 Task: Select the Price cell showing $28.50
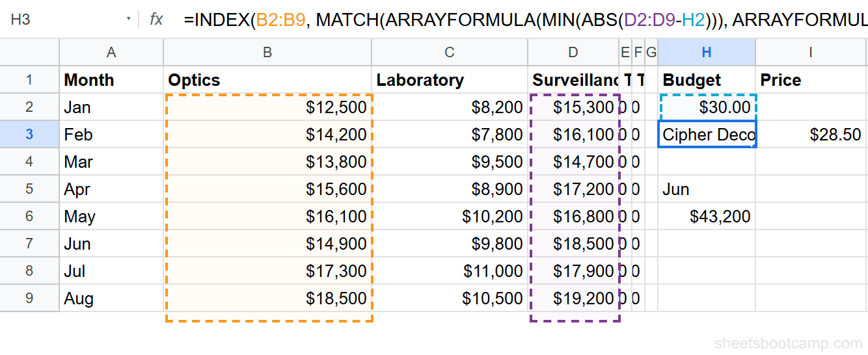tap(811, 135)
